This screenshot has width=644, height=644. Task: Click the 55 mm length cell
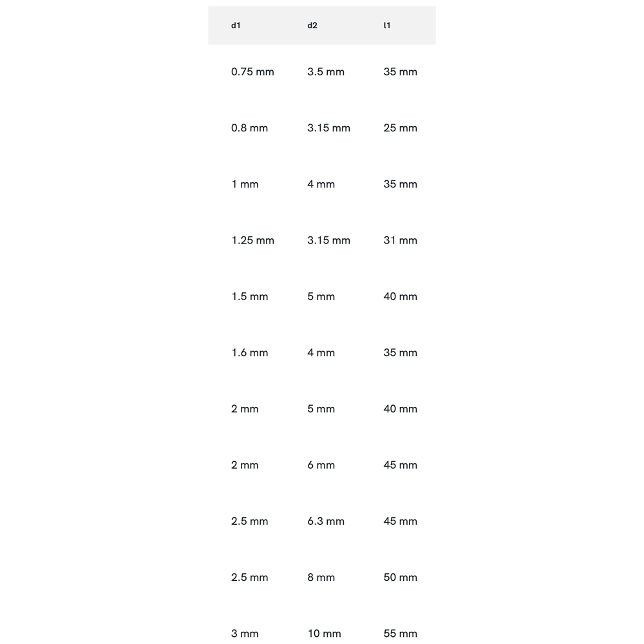(400, 634)
